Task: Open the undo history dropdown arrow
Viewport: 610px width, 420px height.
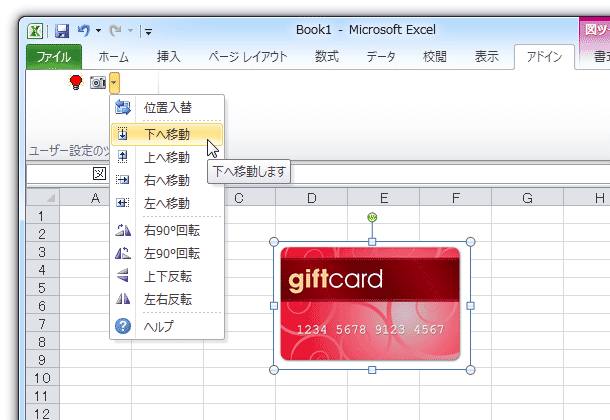Action: click(98, 31)
